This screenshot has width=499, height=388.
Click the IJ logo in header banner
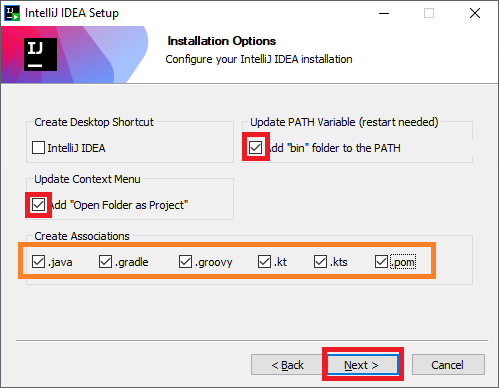pos(40,54)
